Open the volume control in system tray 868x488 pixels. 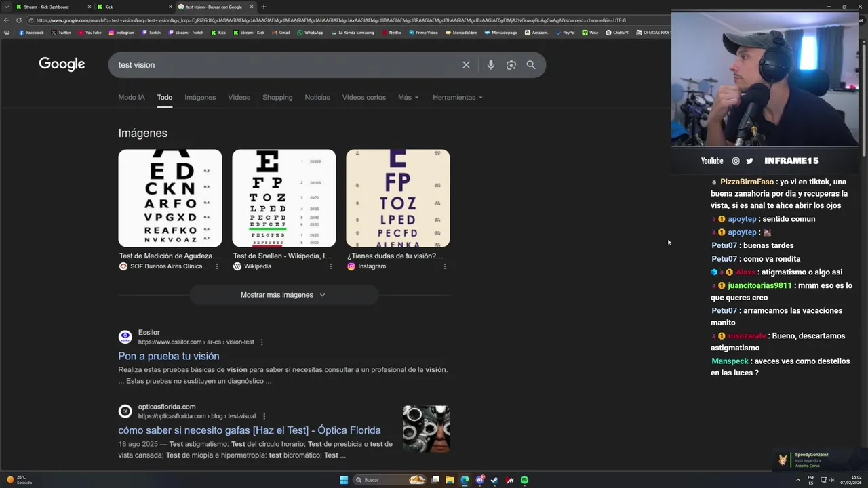(x=831, y=480)
